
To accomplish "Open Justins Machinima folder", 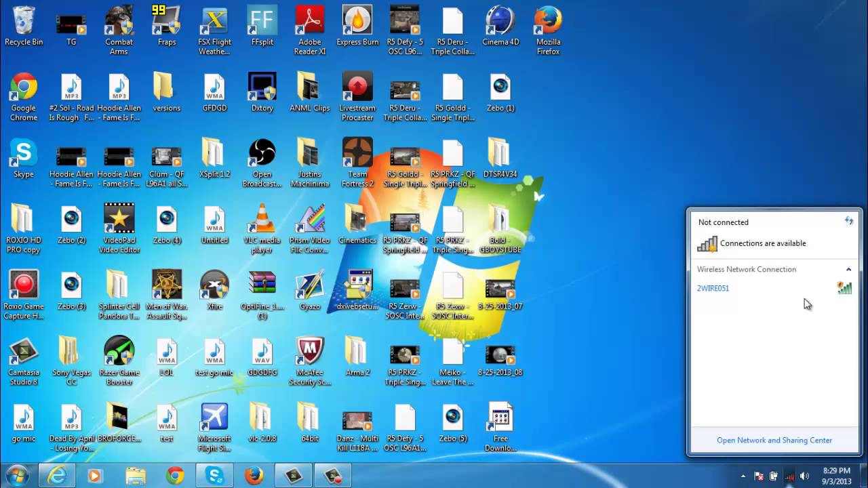I will coord(310,163).
